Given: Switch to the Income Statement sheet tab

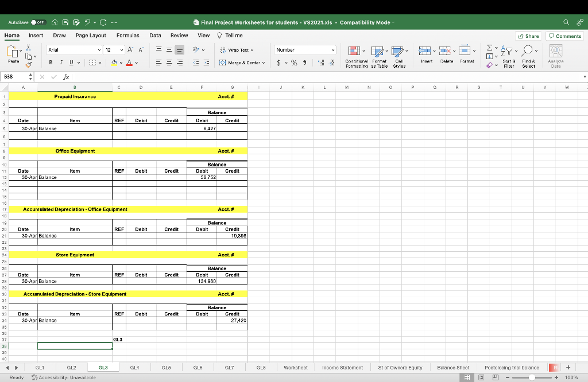Looking at the screenshot, I should coord(342,368).
